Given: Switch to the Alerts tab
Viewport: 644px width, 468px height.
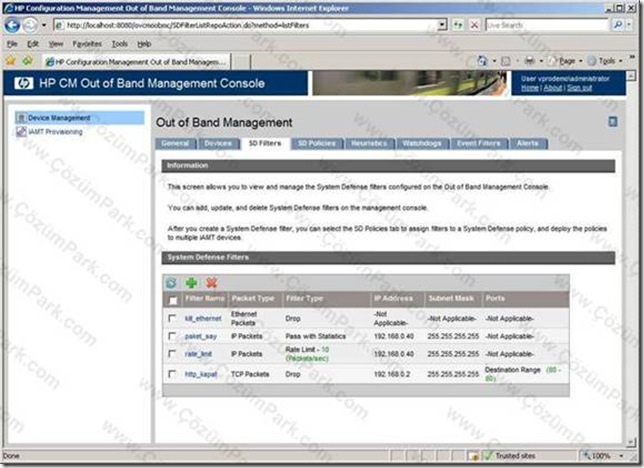Looking at the screenshot, I should click(x=528, y=143).
